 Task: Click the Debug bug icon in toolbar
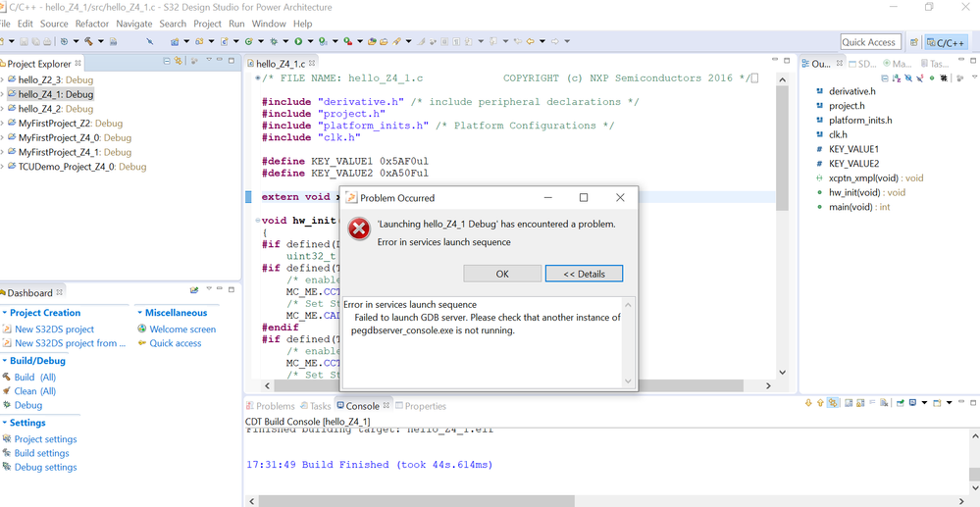click(274, 41)
